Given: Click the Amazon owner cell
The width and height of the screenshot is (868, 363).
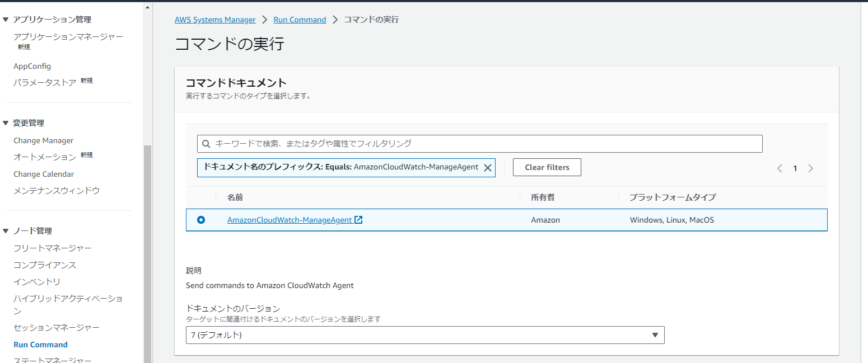Looking at the screenshot, I should coord(545,220).
